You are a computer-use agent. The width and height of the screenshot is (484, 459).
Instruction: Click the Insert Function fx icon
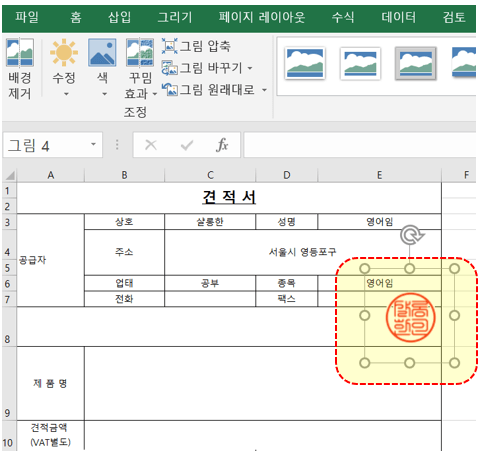point(222,145)
